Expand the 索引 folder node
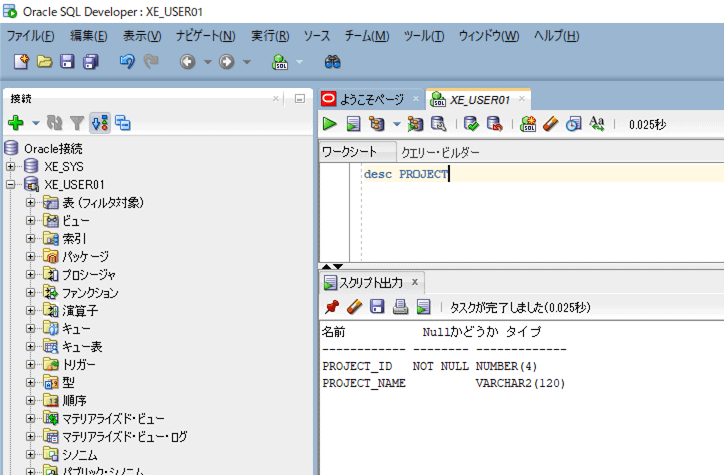This screenshot has width=724, height=475. click(x=30, y=239)
